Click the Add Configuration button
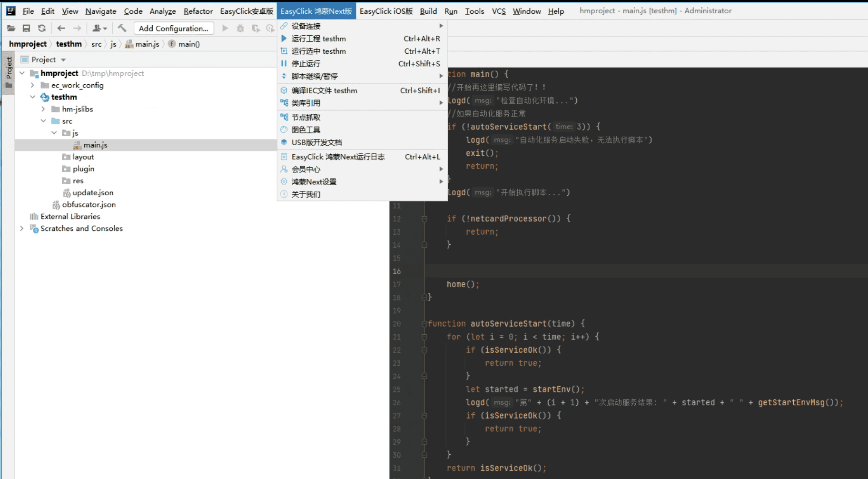Screen dimensions: 868x479 (174, 29)
